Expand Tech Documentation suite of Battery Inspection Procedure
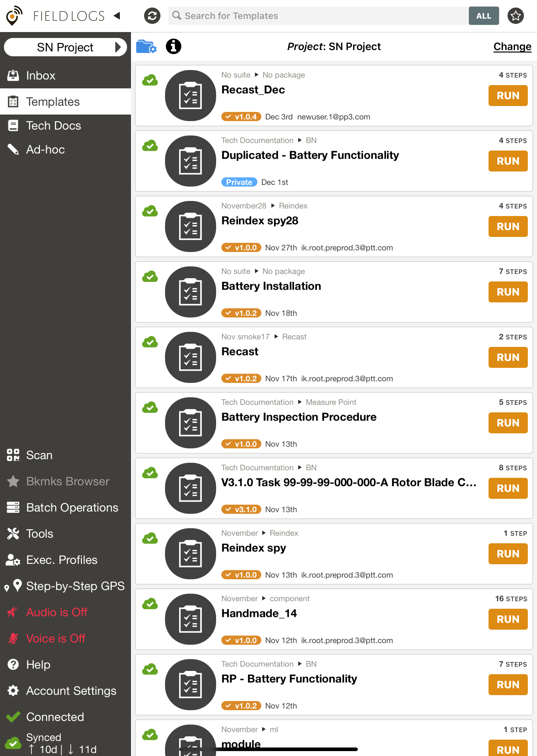Screen dimensions: 537x756 (257, 402)
